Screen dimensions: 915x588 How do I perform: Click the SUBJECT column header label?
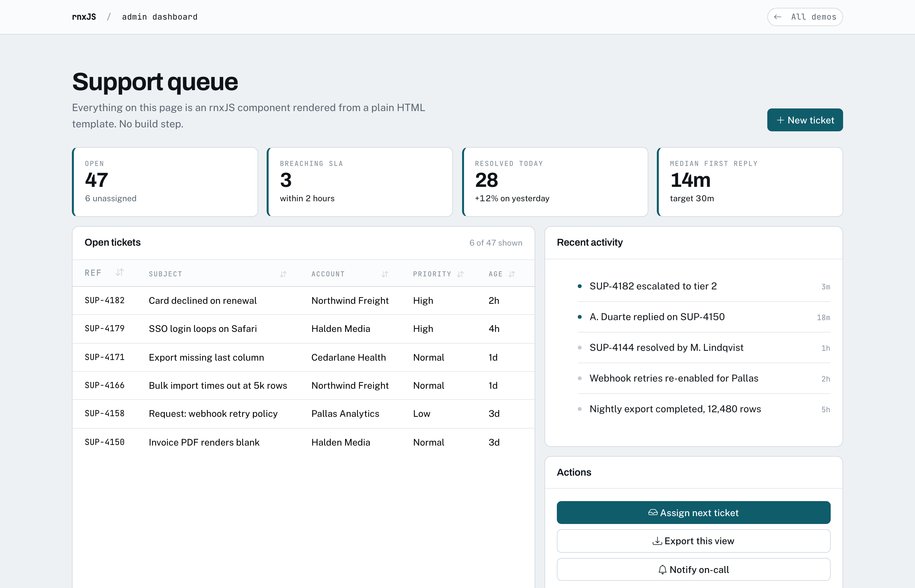point(165,274)
